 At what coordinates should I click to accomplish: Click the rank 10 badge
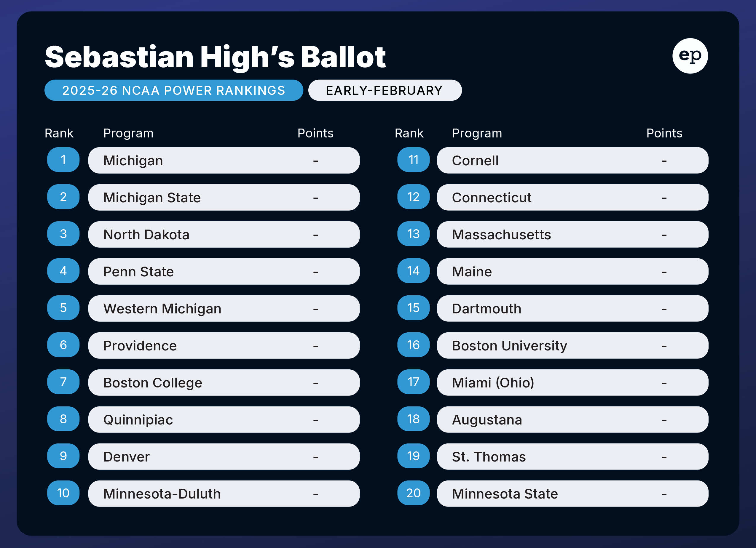[x=63, y=493]
